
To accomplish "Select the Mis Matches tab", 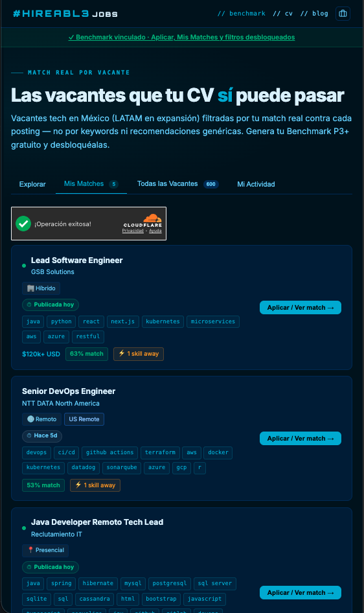I will (91, 184).
